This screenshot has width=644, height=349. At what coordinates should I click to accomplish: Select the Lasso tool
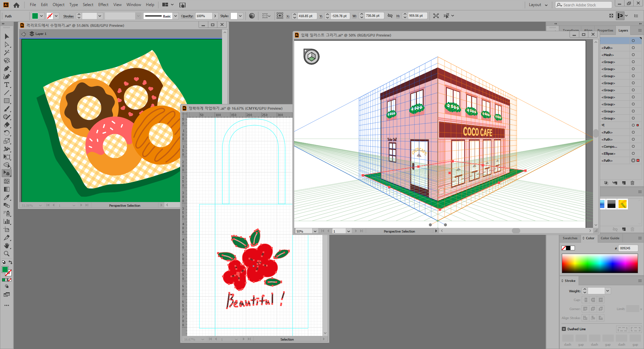[7, 60]
